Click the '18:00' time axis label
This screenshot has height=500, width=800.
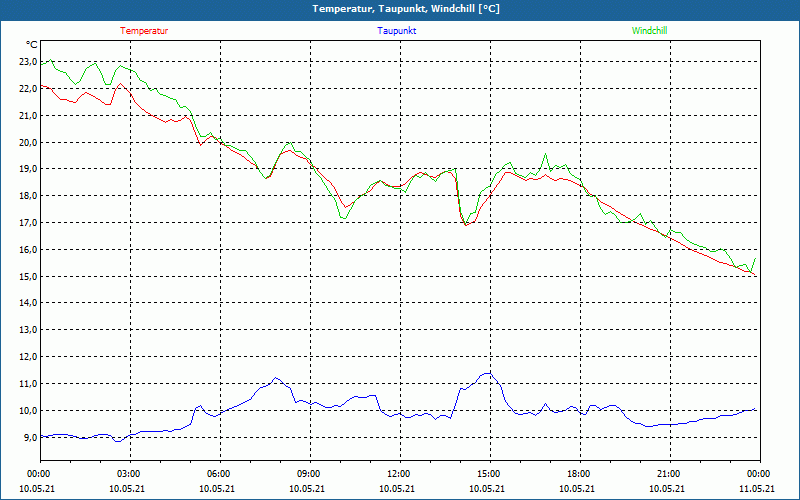(577, 474)
